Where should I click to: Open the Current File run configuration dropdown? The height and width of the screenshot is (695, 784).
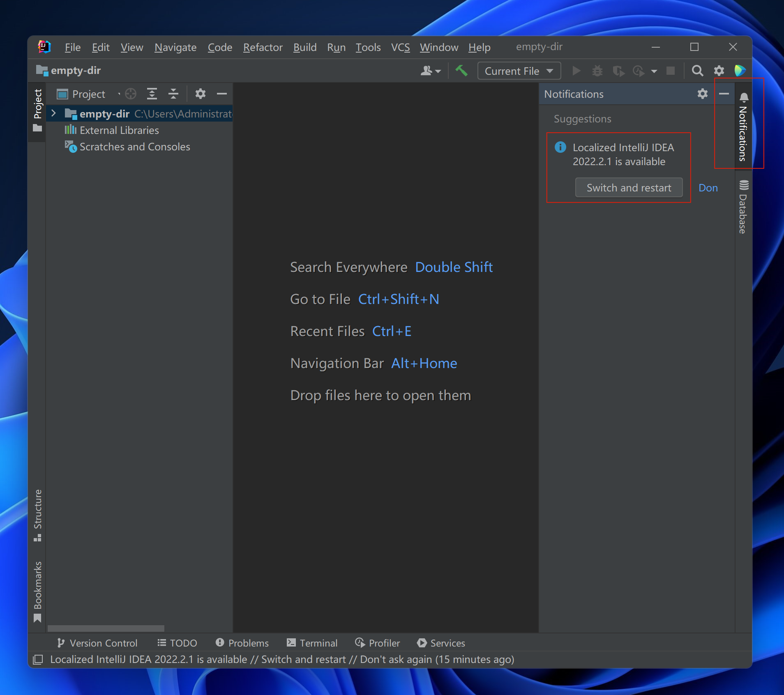tap(519, 71)
